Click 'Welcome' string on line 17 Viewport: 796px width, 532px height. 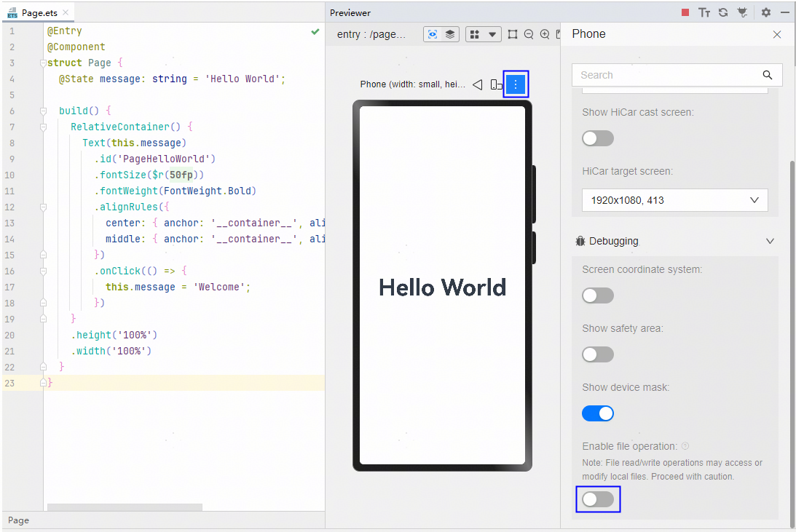pyautogui.click(x=218, y=287)
